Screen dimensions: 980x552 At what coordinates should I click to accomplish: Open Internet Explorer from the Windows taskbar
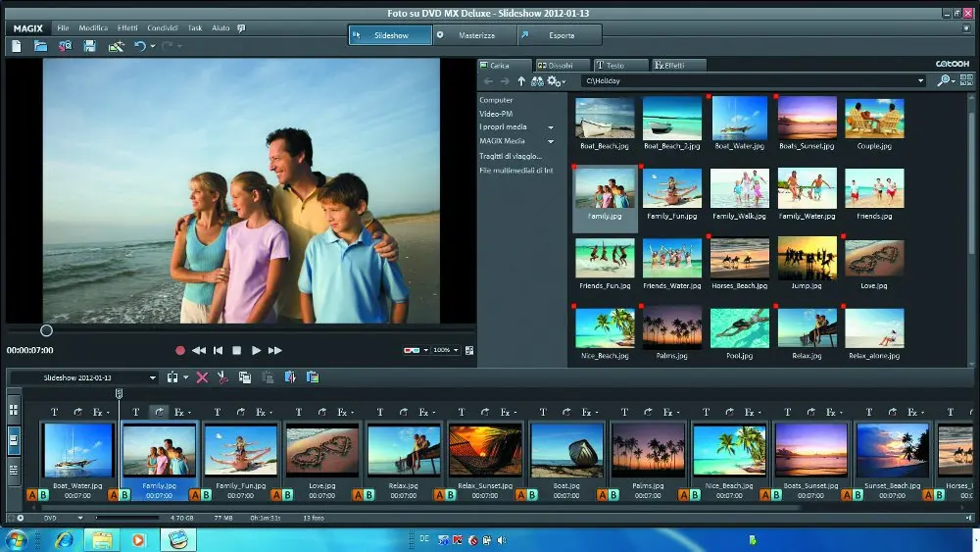pos(65,539)
